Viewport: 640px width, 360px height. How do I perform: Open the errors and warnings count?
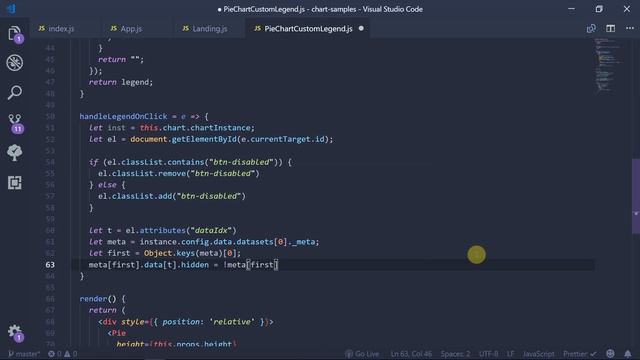coord(62,354)
